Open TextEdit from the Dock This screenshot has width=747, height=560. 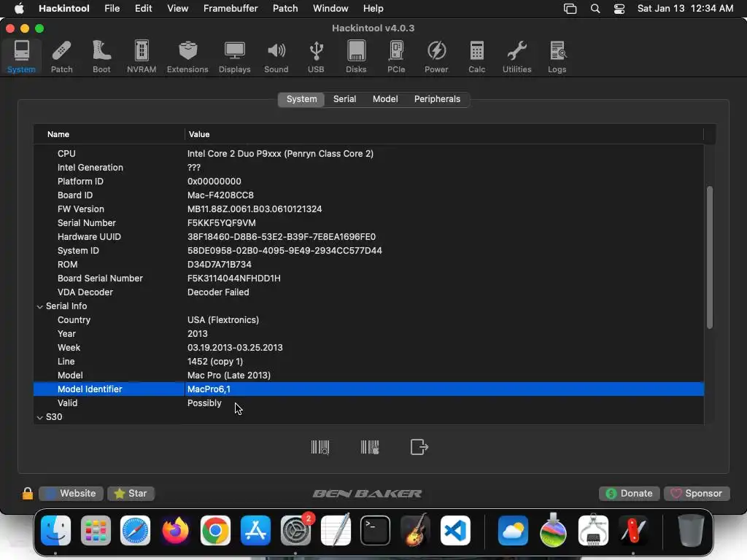[336, 530]
